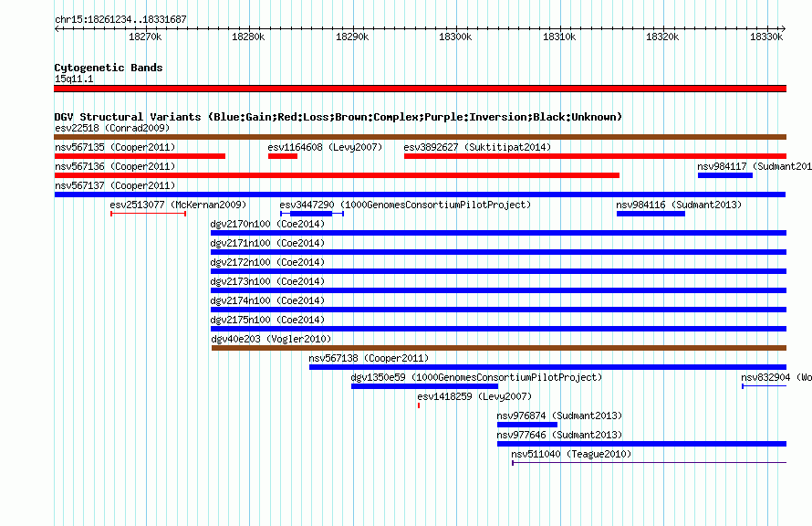Select the blue nsv567137 gain bar

[420, 195]
